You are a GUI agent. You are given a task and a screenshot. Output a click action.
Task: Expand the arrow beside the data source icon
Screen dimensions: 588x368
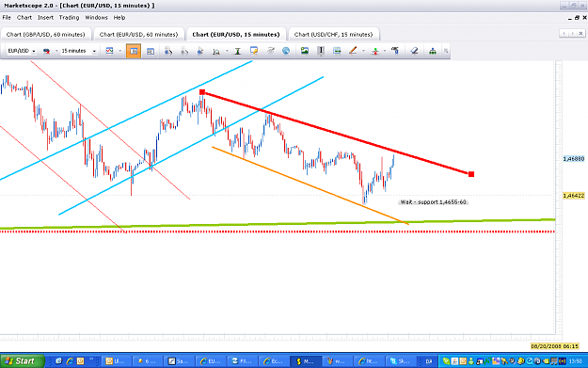click(x=56, y=51)
